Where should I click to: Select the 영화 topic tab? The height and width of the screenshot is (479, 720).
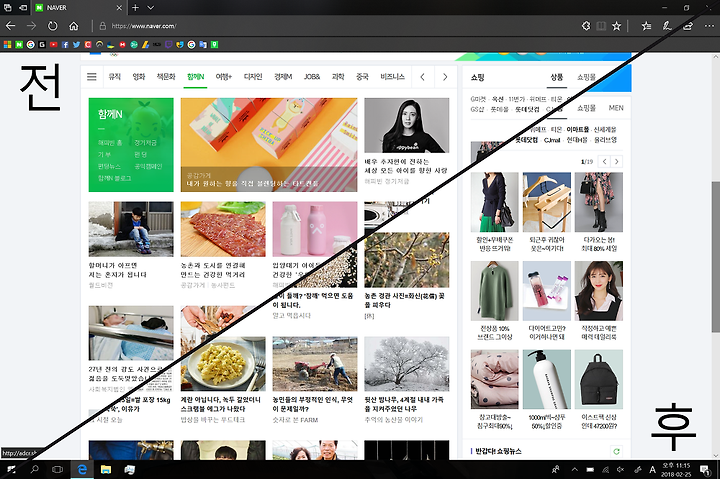[x=139, y=77]
